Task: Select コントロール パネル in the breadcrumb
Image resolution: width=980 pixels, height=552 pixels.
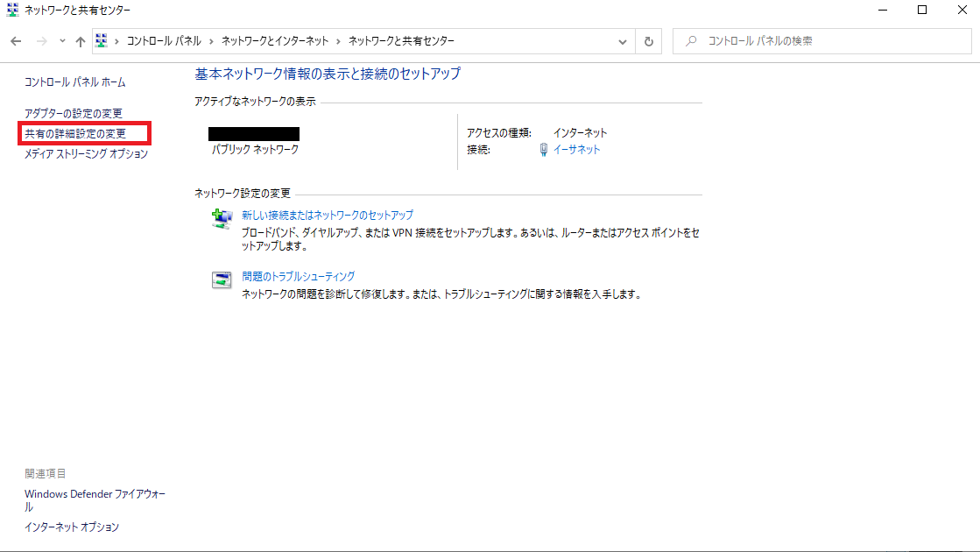Action: 164,40
